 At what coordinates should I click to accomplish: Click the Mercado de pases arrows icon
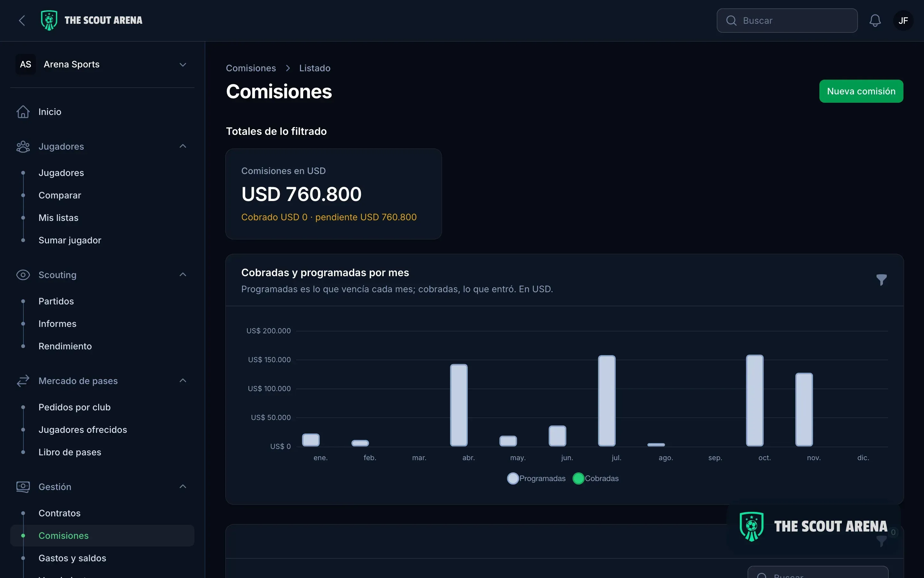point(23,381)
